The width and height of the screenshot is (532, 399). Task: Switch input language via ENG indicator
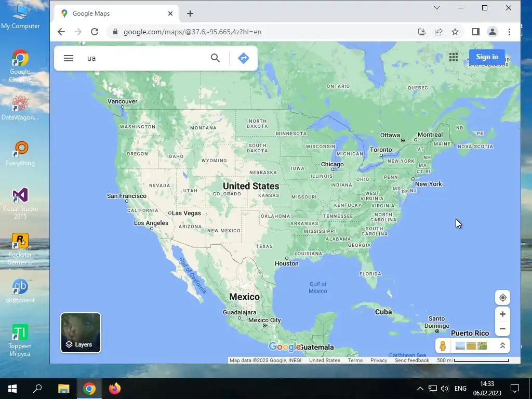[x=460, y=389]
